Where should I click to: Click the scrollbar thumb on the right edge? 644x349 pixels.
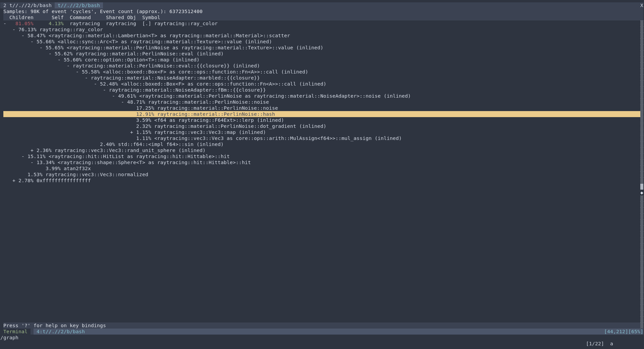pyautogui.click(x=642, y=187)
